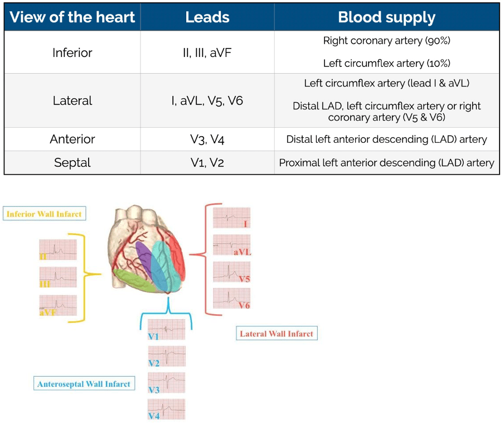Open the V6 ECG strip

tap(231, 298)
